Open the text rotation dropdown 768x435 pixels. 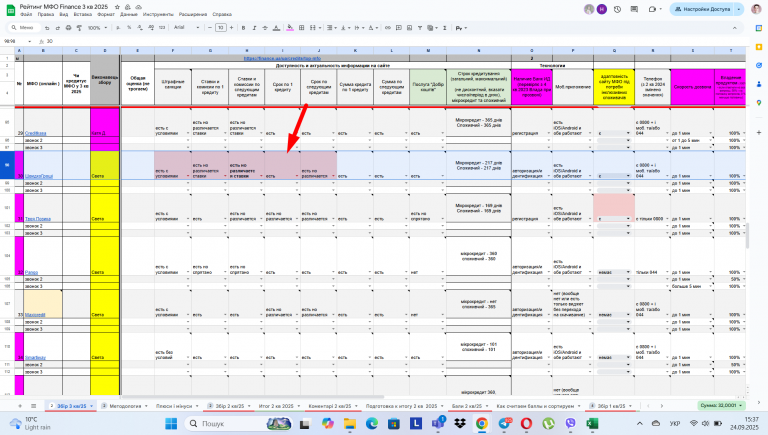pyautogui.click(x=373, y=28)
